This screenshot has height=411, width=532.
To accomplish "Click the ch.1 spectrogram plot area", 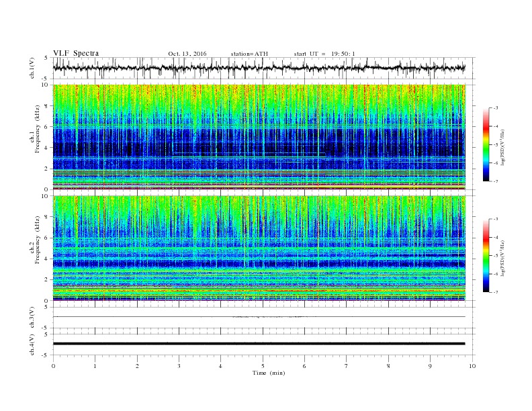I will tap(259, 137).
